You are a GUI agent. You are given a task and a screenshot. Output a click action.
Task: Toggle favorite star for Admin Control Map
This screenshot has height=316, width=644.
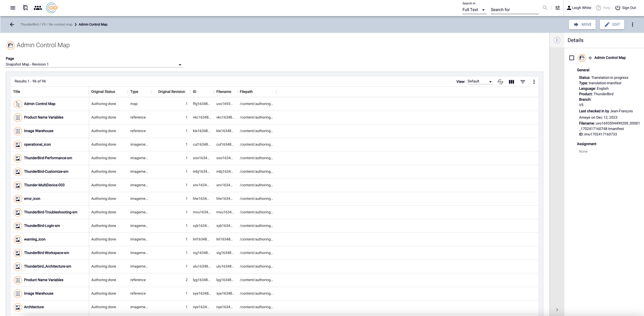tap(590, 58)
